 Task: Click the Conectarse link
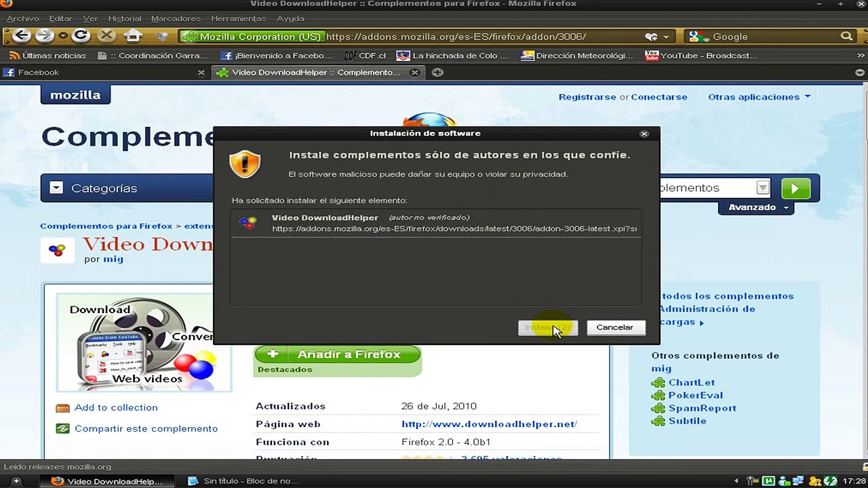click(659, 97)
